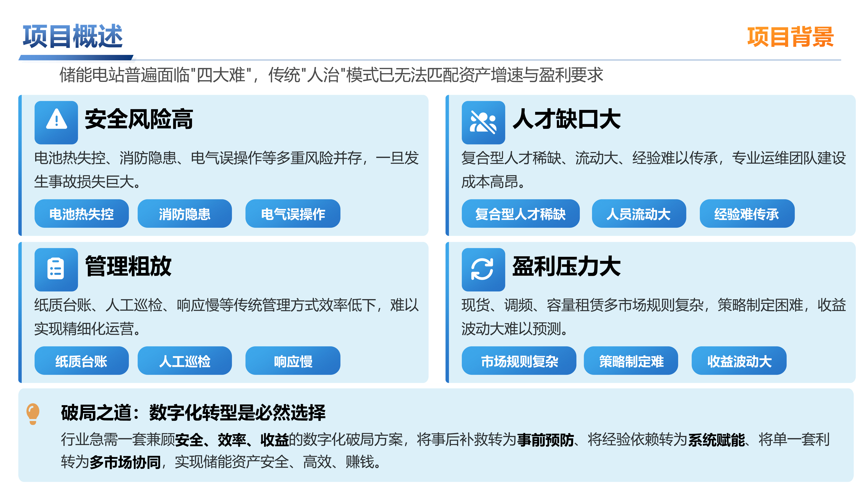Click the 策略制定难 pill
868x488 pixels.
pyautogui.click(x=631, y=361)
